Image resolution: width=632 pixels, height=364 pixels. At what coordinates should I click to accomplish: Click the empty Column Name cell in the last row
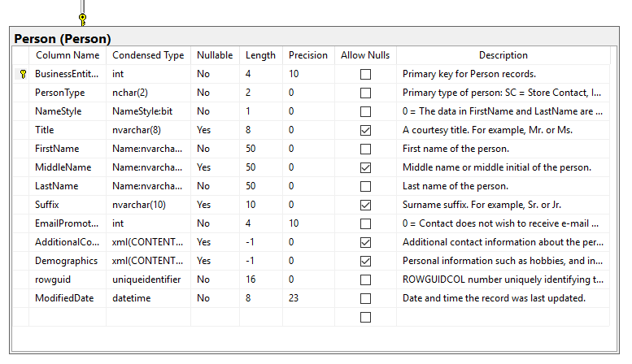(68, 317)
